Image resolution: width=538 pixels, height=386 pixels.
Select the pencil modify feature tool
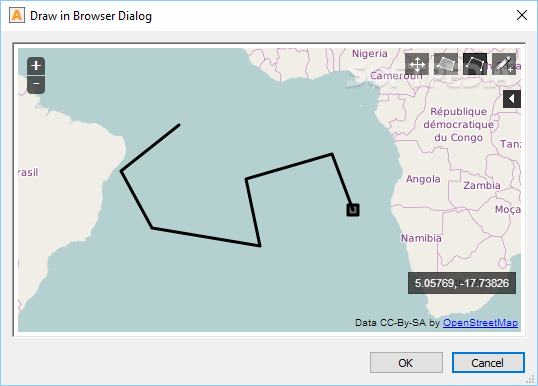coord(504,64)
